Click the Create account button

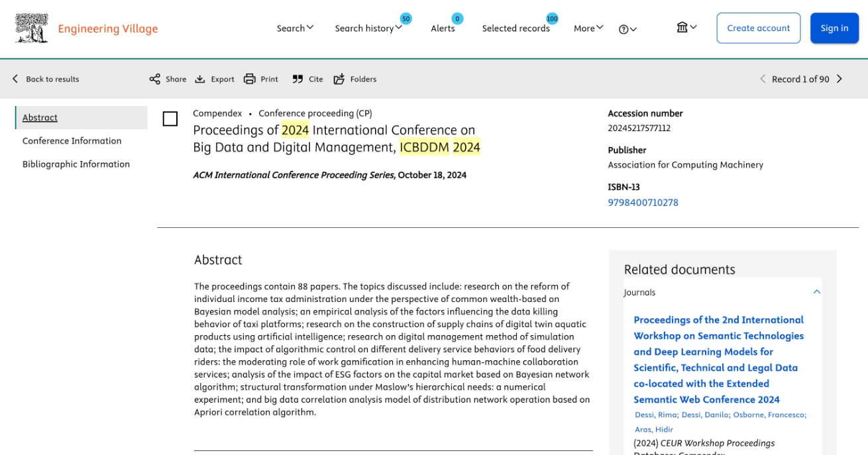click(x=759, y=28)
